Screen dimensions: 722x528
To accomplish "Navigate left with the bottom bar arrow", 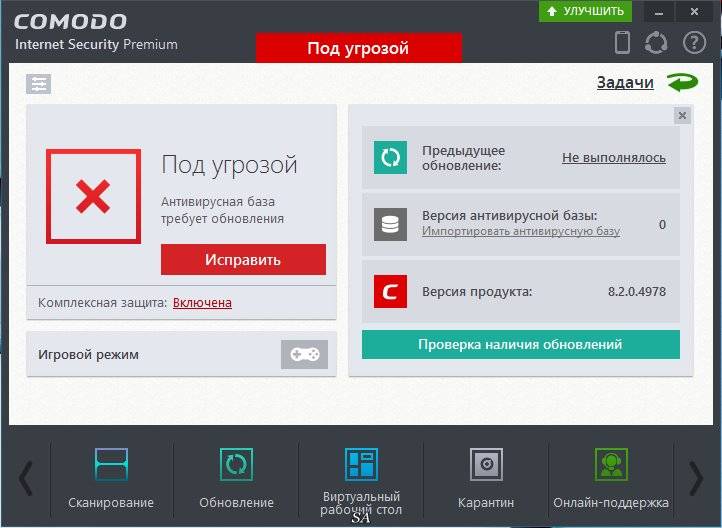I will pos(26,478).
